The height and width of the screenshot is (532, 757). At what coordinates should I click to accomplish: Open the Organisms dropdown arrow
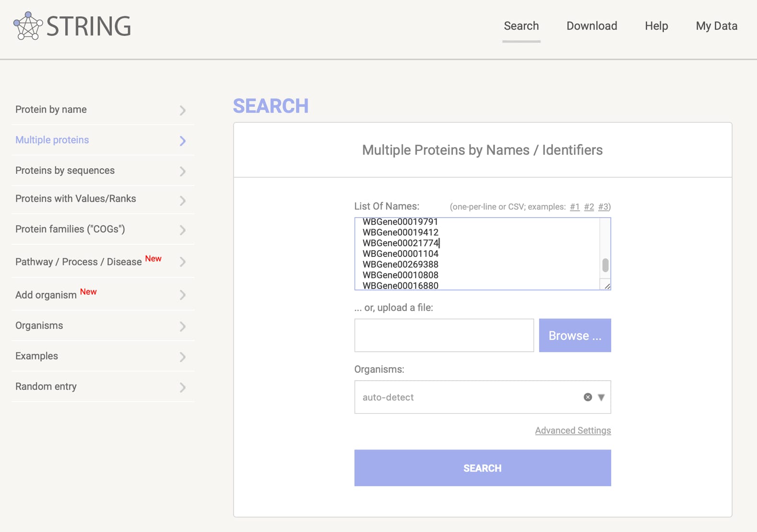click(x=601, y=397)
